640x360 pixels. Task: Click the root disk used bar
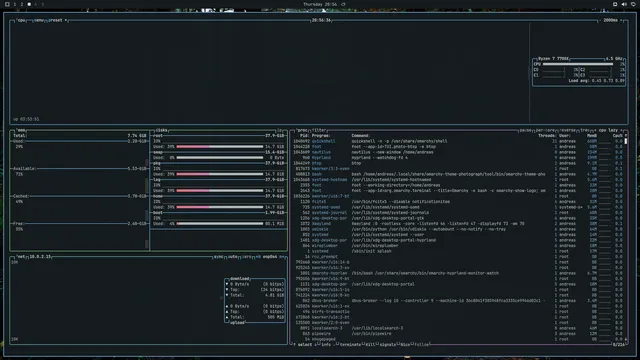220,147
